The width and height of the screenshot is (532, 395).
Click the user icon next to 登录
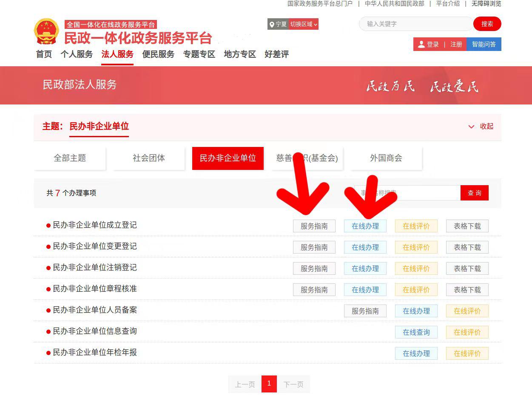421,44
